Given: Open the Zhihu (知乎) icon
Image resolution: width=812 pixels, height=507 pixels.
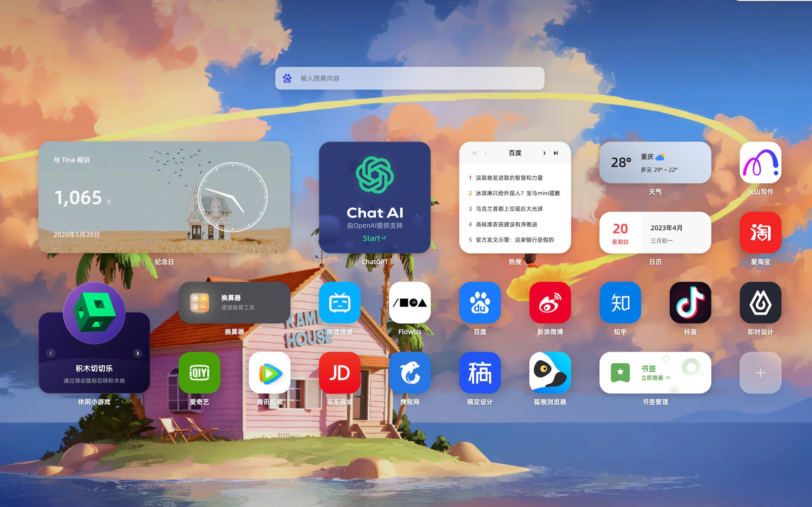Looking at the screenshot, I should 620,302.
